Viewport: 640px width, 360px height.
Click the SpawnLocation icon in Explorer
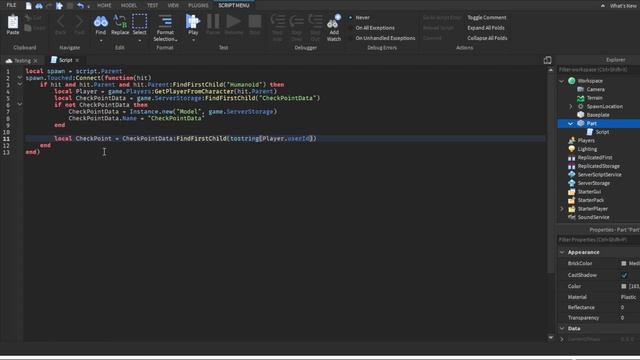[x=580, y=107]
